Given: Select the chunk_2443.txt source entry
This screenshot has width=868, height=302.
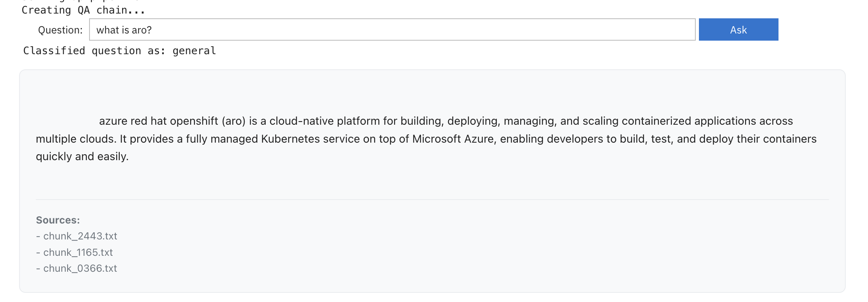Looking at the screenshot, I should tap(80, 236).
